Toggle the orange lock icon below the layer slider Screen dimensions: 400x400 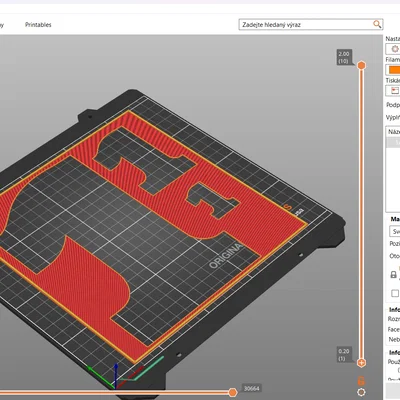pyautogui.click(x=361, y=380)
